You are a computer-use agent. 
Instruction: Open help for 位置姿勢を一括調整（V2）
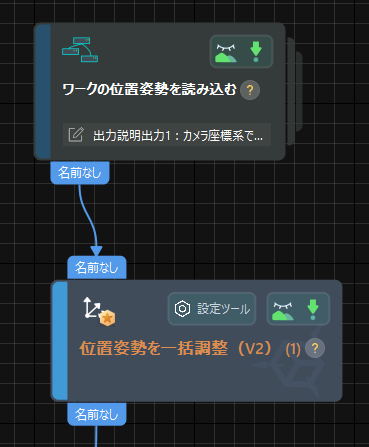click(x=315, y=348)
